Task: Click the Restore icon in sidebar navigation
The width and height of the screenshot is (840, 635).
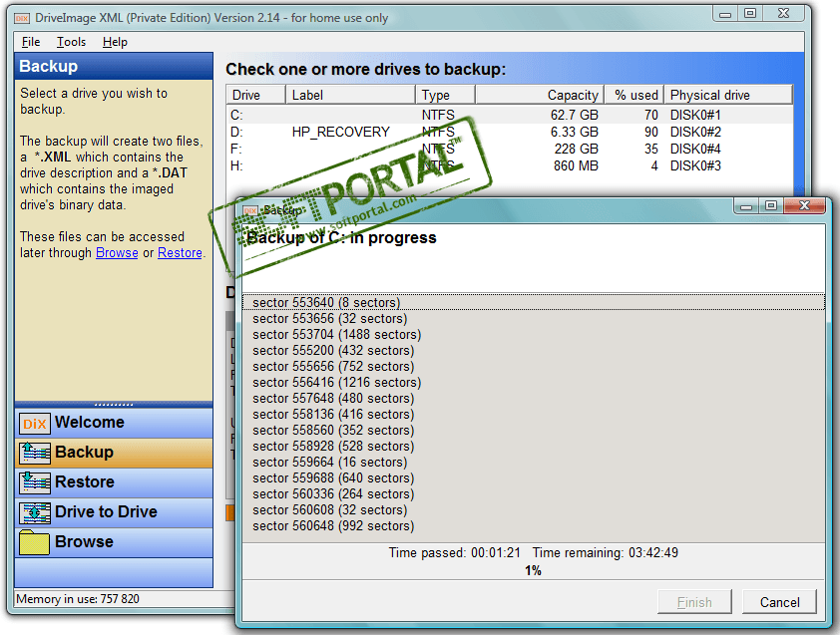Action: coord(35,482)
